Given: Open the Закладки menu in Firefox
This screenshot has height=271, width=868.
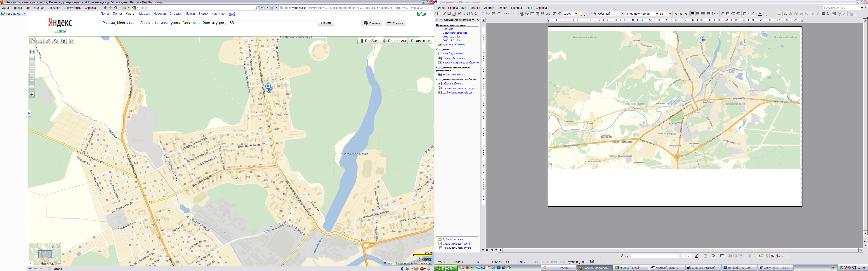Looking at the screenshot, I should click(x=54, y=8).
